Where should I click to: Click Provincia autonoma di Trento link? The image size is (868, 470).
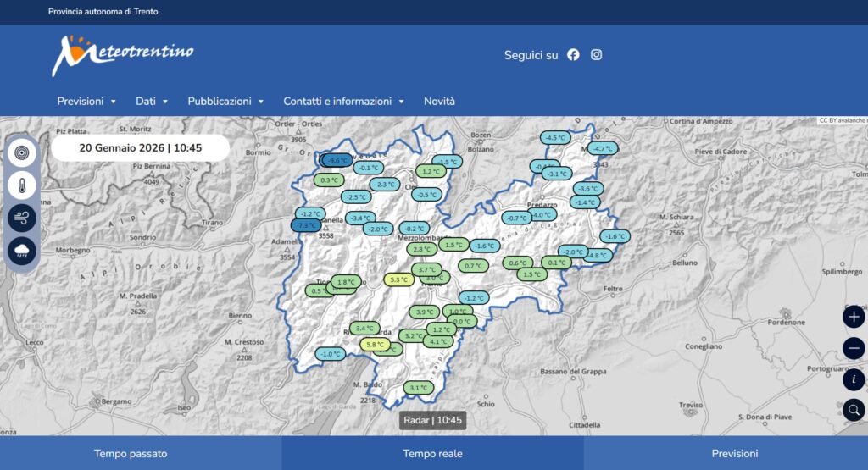103,12
